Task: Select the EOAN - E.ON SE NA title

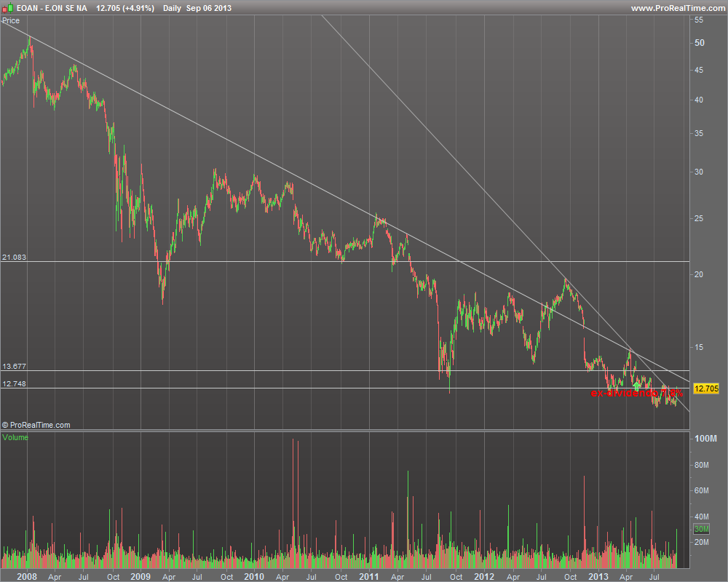Action: click(52, 8)
